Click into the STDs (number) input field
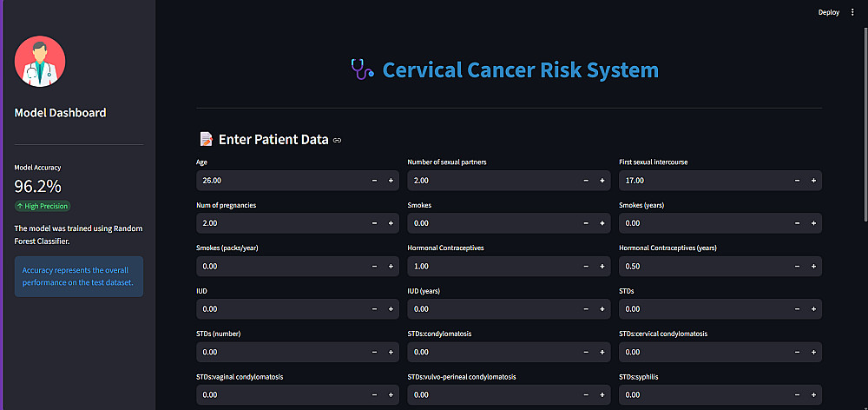 click(279, 352)
